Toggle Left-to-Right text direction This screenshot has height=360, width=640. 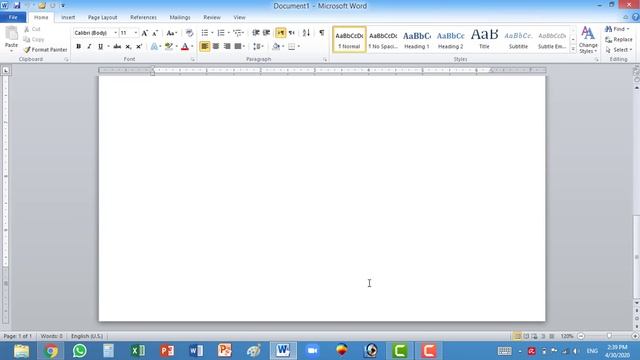(x=281, y=33)
